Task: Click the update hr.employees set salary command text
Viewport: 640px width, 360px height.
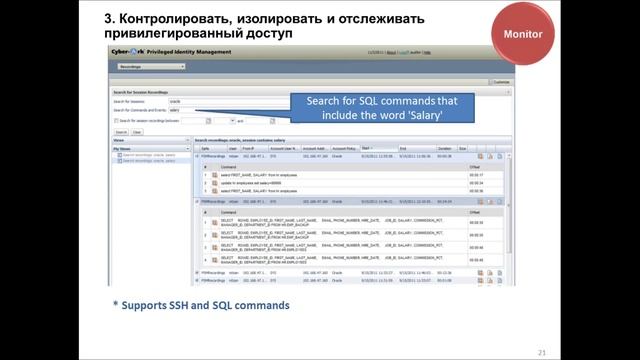Action: click(251, 183)
